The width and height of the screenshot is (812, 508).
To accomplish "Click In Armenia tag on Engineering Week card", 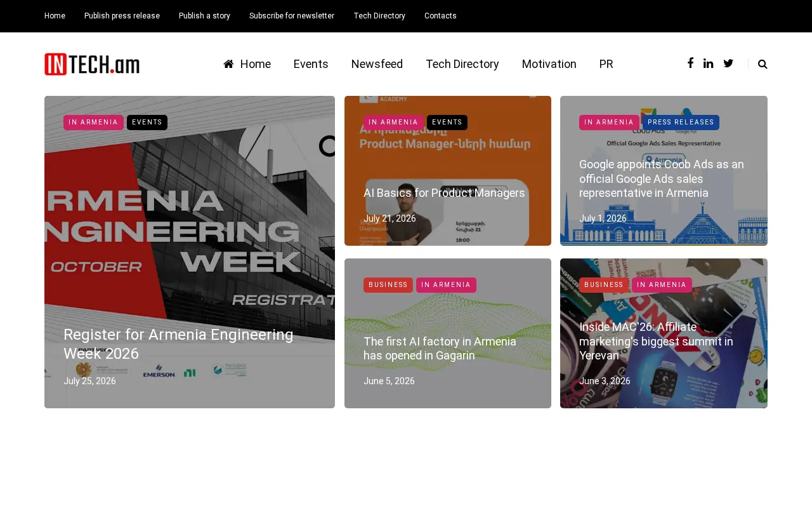I will tap(93, 123).
